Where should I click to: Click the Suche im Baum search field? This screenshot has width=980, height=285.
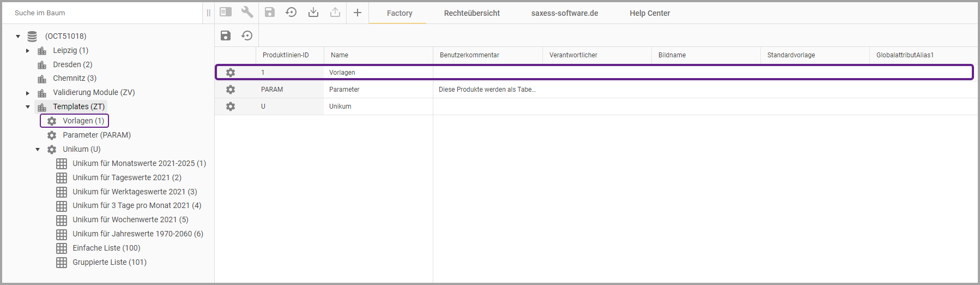(104, 13)
